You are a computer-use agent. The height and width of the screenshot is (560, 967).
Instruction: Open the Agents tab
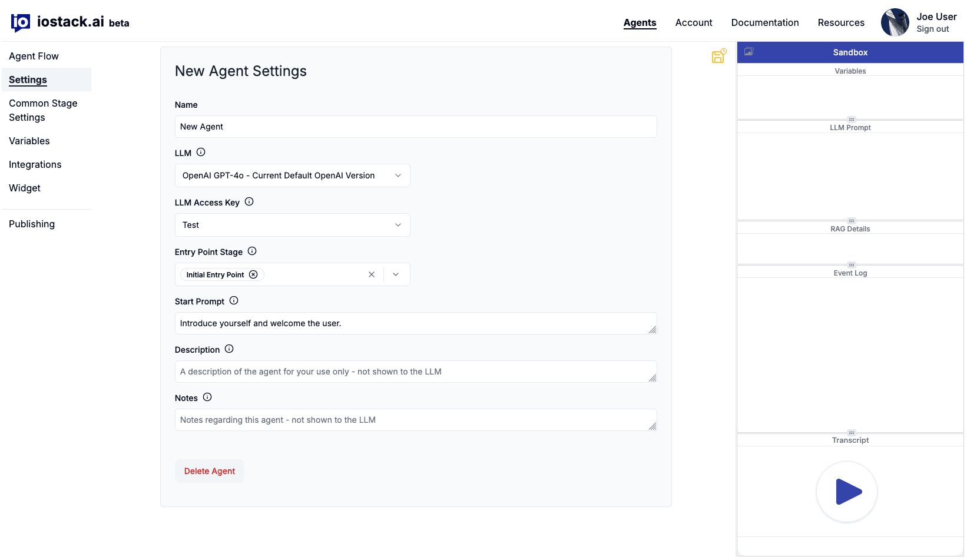pyautogui.click(x=640, y=22)
